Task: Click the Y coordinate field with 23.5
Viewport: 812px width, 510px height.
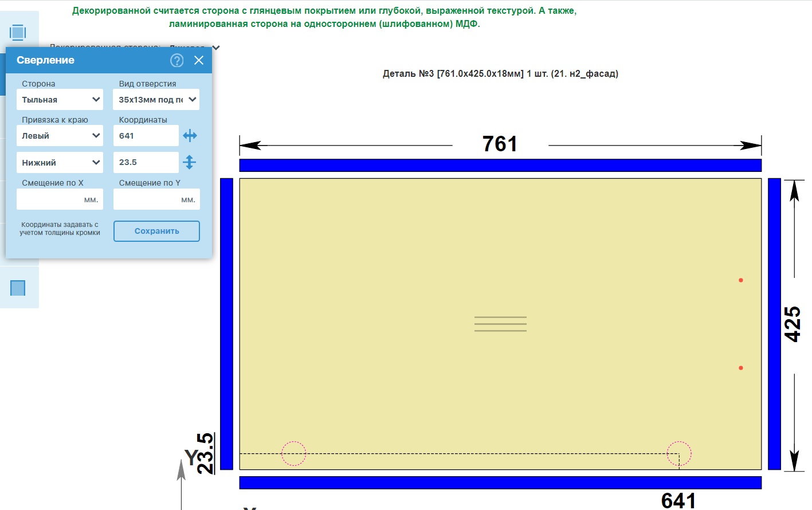Action: [x=146, y=162]
